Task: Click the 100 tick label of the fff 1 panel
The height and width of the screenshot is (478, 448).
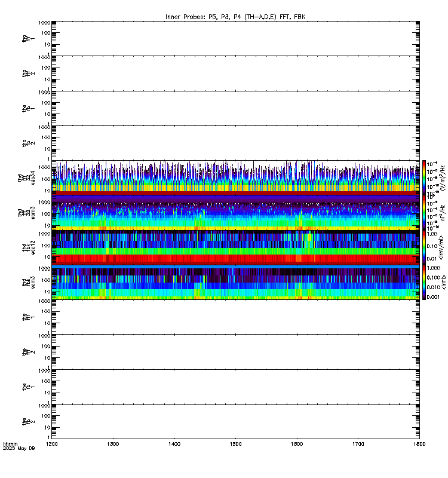Action: click(x=46, y=311)
